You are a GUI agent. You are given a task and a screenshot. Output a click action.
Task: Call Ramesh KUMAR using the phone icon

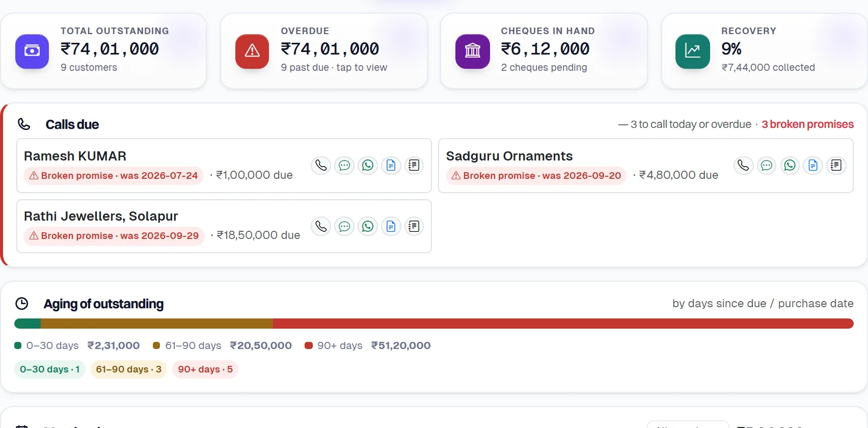tap(321, 166)
